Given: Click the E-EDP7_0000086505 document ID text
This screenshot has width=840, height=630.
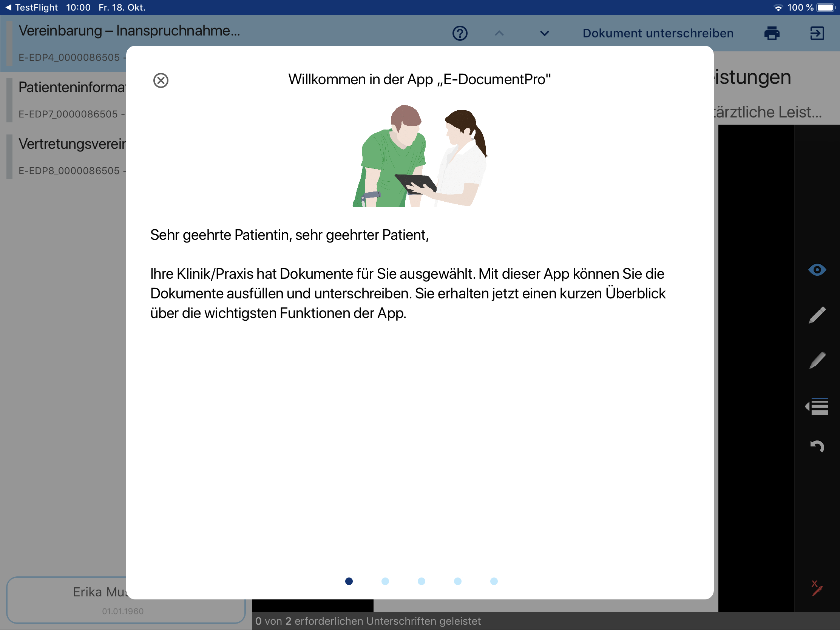Looking at the screenshot, I should point(68,114).
